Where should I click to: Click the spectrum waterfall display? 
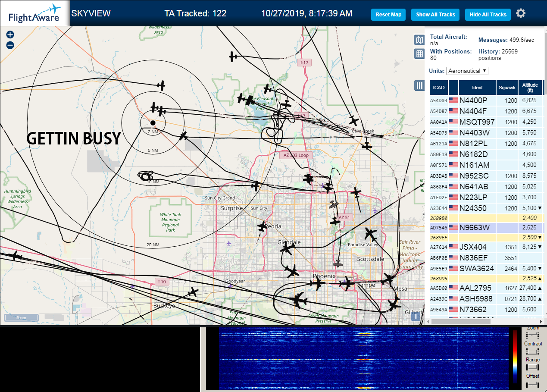[x=363, y=359]
